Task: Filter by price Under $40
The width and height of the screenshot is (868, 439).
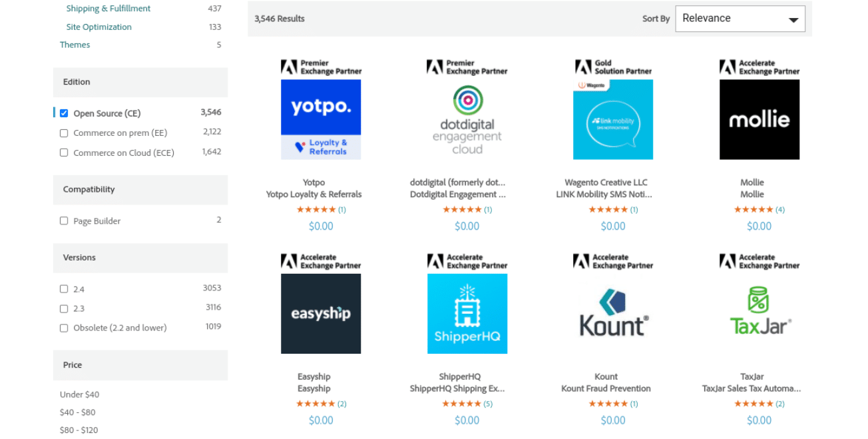Action: (79, 394)
